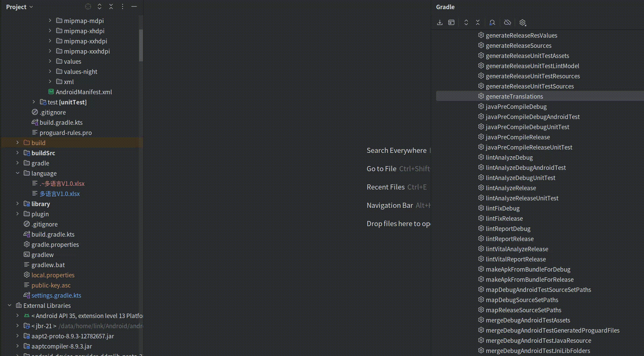
Task: Expand the xml folder
Action: point(50,82)
